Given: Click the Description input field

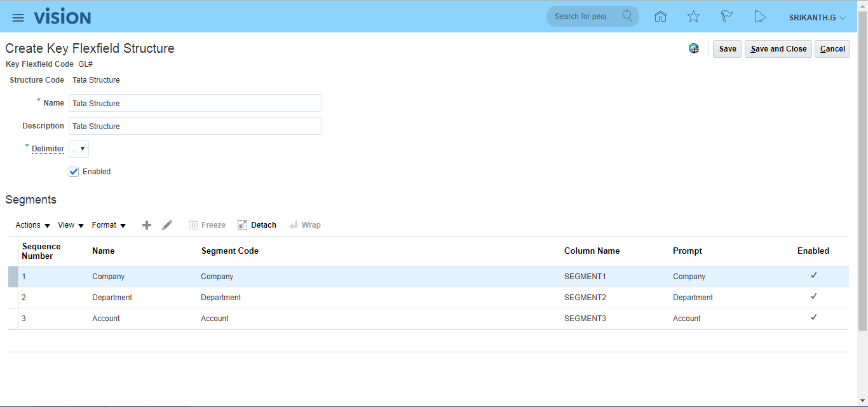Looking at the screenshot, I should tap(194, 126).
